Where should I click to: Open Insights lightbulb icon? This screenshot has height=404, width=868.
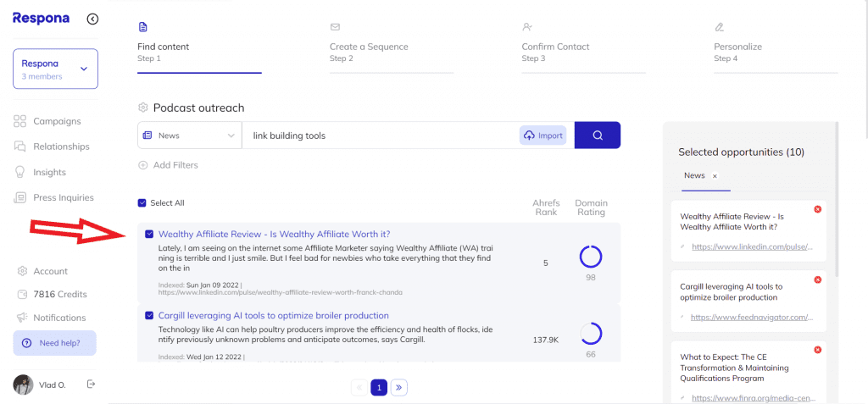tap(20, 172)
